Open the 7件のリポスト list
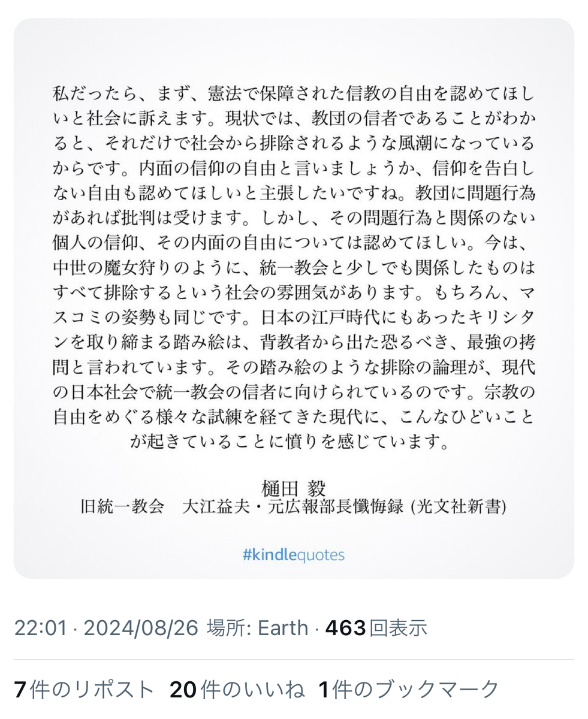588x719 pixels. point(85,690)
